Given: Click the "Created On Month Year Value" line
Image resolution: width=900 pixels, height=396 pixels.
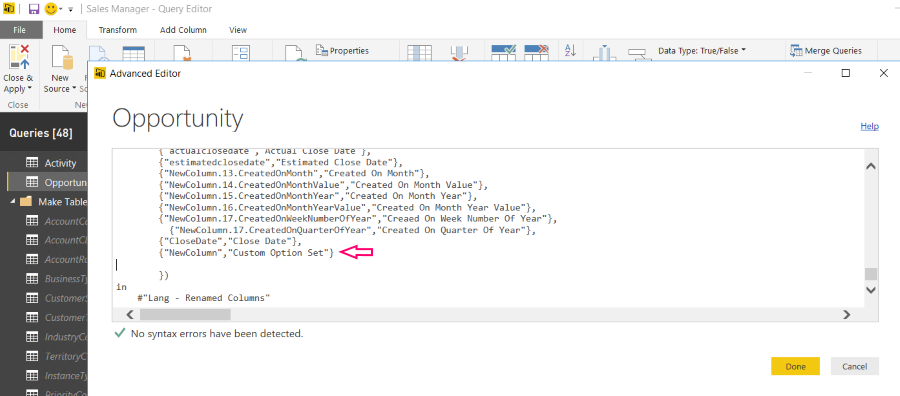Looking at the screenshot, I should coord(348,208).
